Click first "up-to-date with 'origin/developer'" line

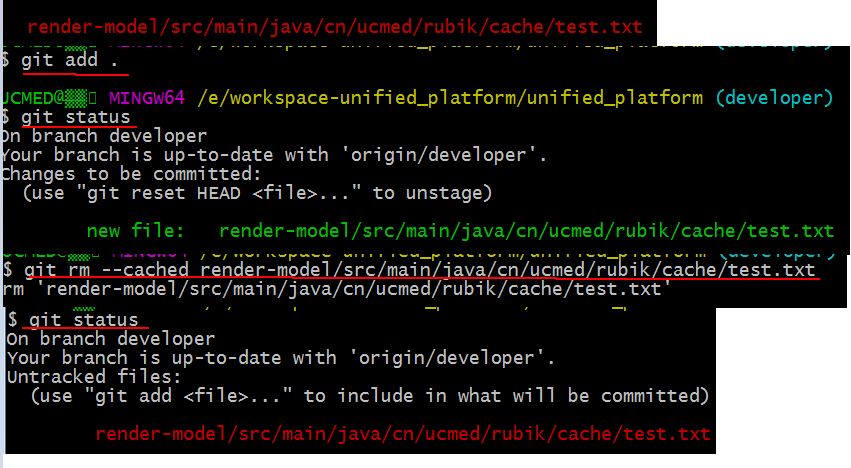point(273,155)
